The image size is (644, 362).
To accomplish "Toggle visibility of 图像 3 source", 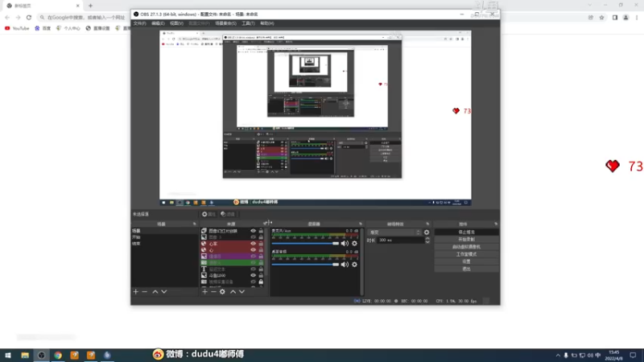I will tap(253, 237).
